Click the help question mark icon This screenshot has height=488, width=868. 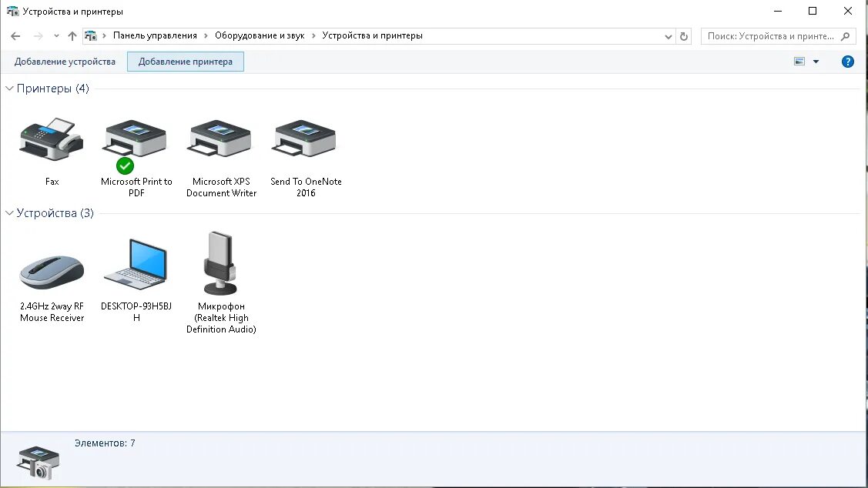pyautogui.click(x=847, y=62)
